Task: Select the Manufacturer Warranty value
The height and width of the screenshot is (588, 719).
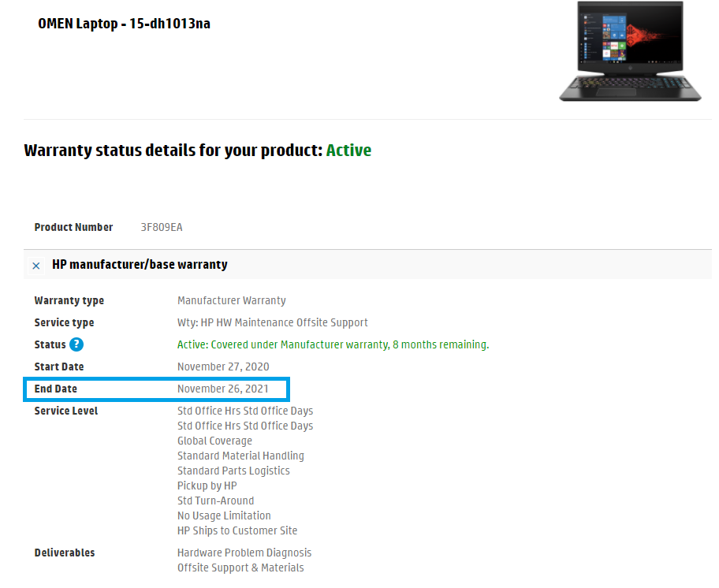Action: coord(232,300)
